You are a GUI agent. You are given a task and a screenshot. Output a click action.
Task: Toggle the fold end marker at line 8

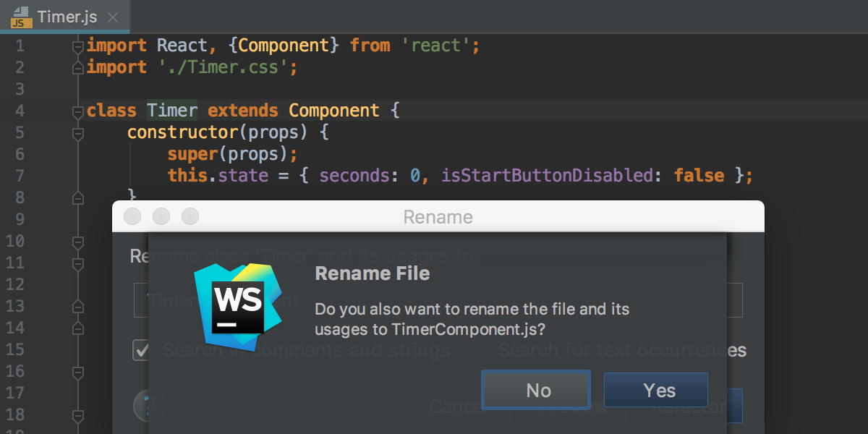pos(77,197)
